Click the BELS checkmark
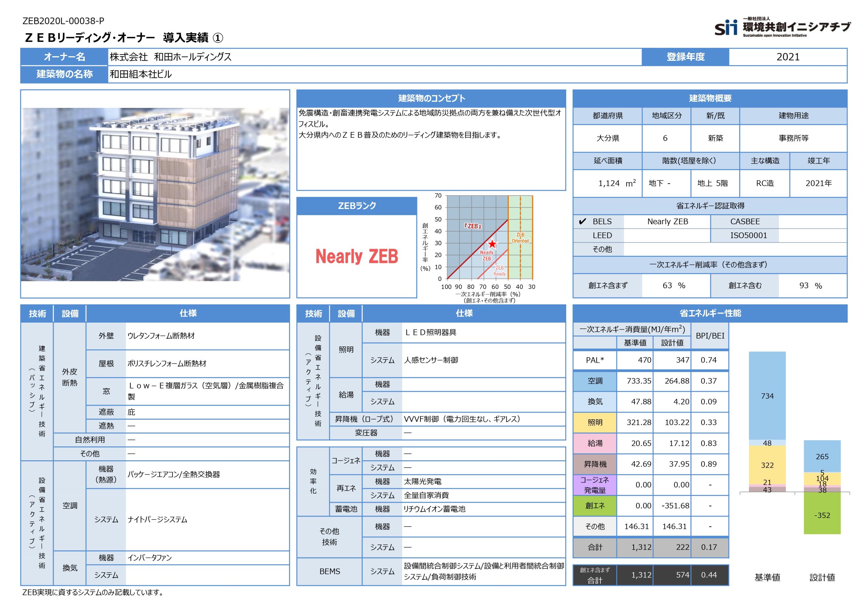 582,222
